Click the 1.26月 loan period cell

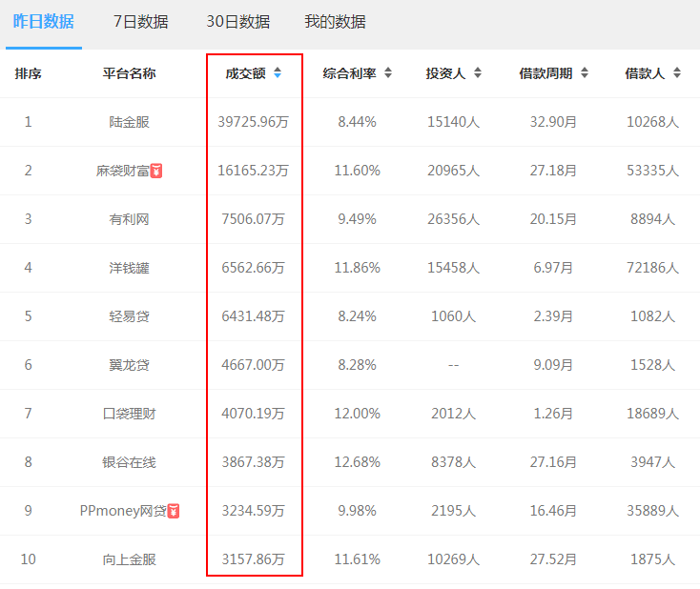(553, 414)
